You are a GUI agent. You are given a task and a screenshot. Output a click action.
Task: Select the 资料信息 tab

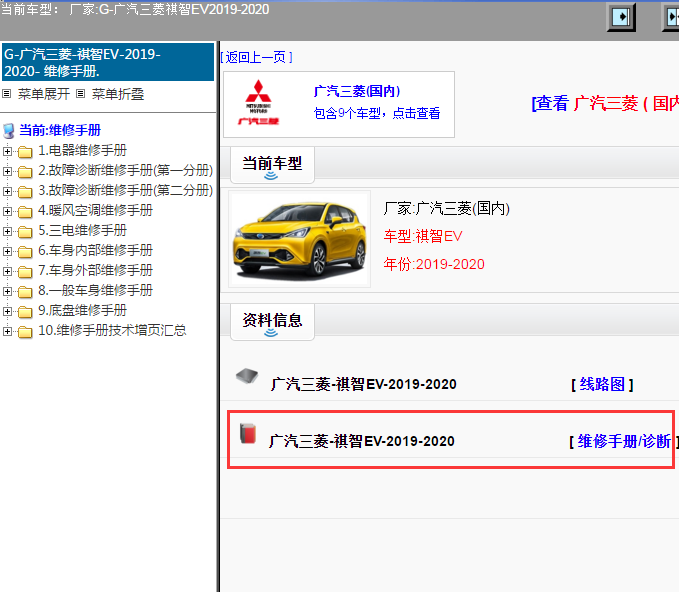(x=272, y=322)
